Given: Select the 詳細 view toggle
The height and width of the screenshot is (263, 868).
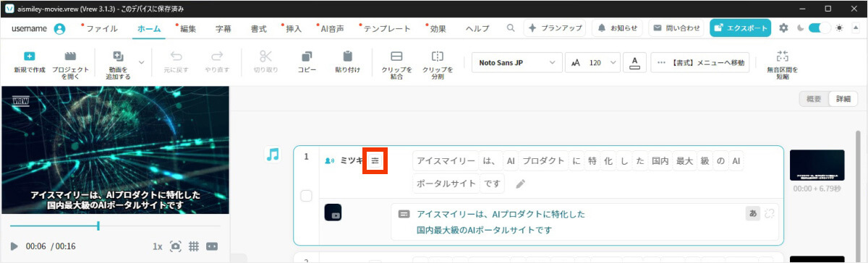Looking at the screenshot, I should 843,99.
